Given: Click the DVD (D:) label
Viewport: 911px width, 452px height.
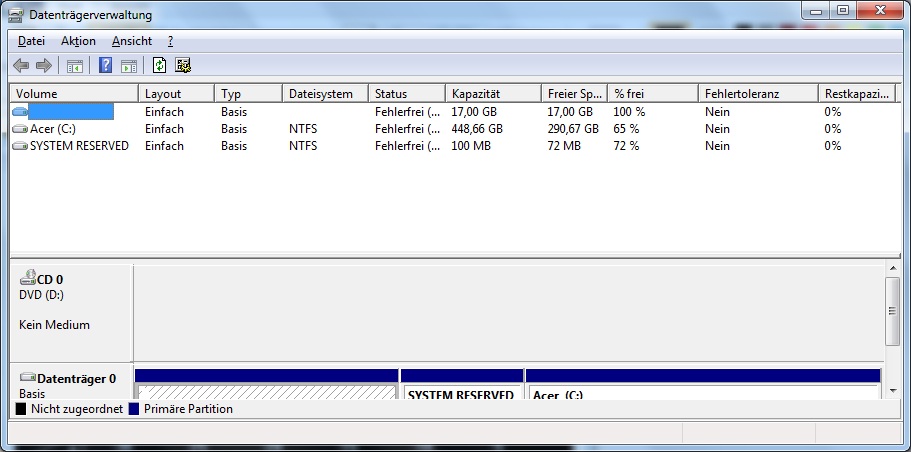Looking at the screenshot, I should (41, 295).
